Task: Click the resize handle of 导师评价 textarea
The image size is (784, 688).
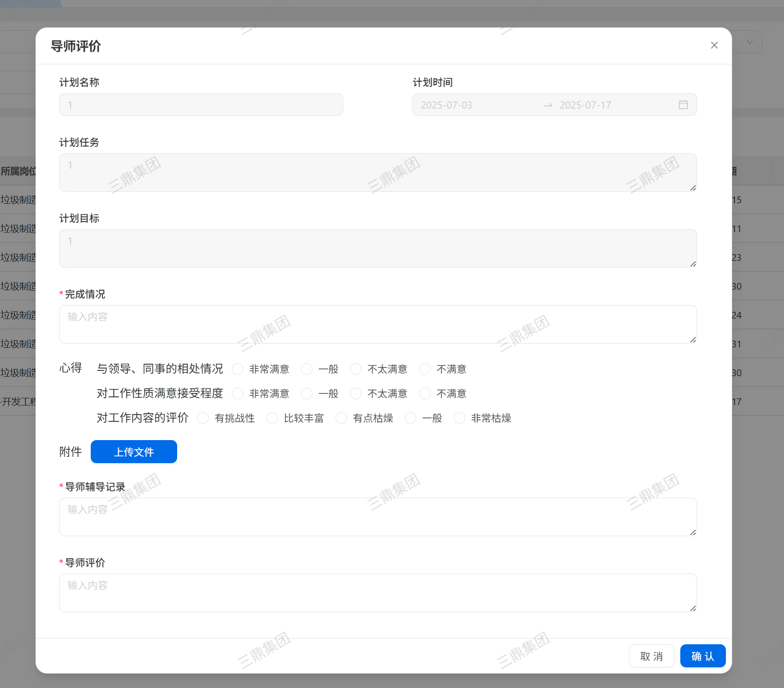Action: (693, 608)
